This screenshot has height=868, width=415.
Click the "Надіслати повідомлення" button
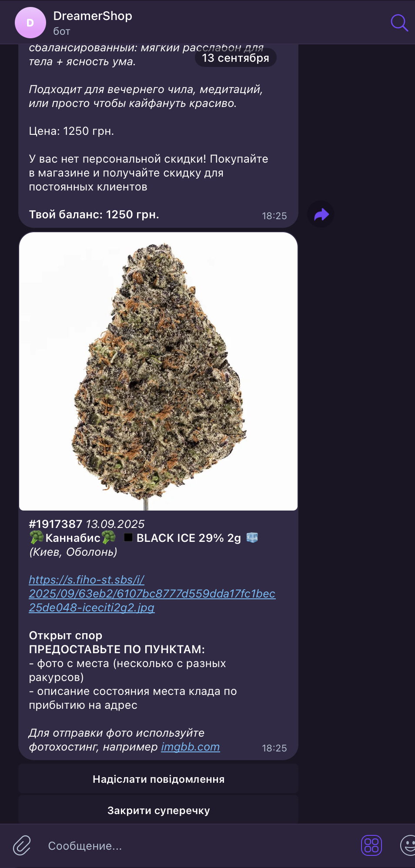158,779
